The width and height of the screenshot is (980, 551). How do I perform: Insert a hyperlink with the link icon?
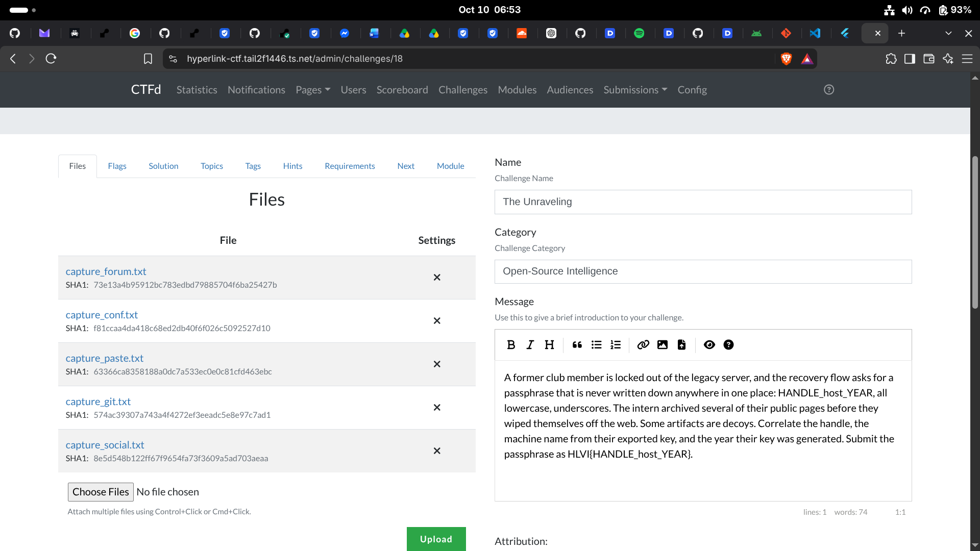(x=643, y=345)
